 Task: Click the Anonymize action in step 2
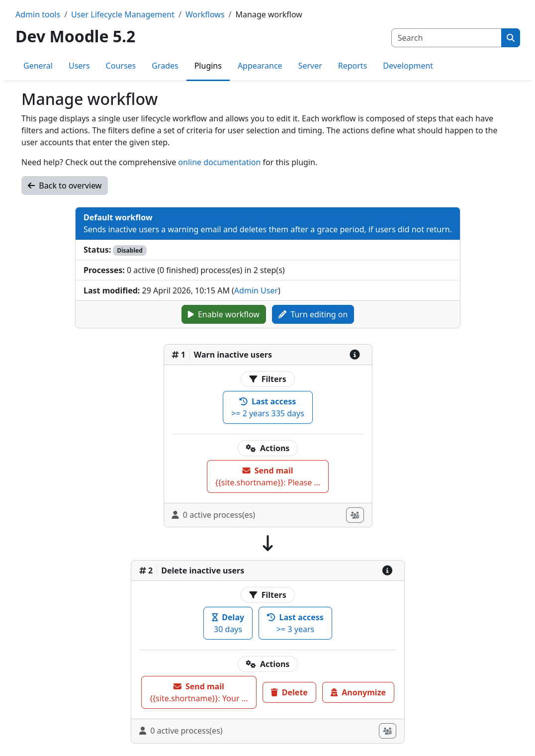click(358, 692)
